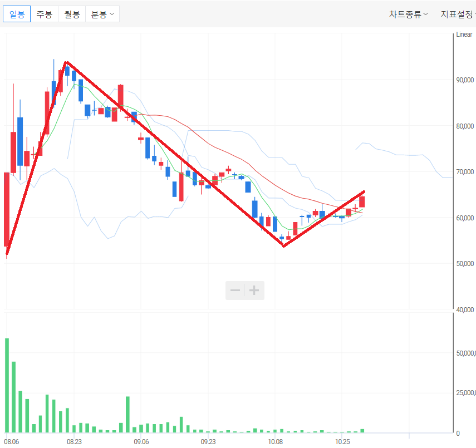Zoom in with the plus icon
The image size is (476, 448).
254,291
